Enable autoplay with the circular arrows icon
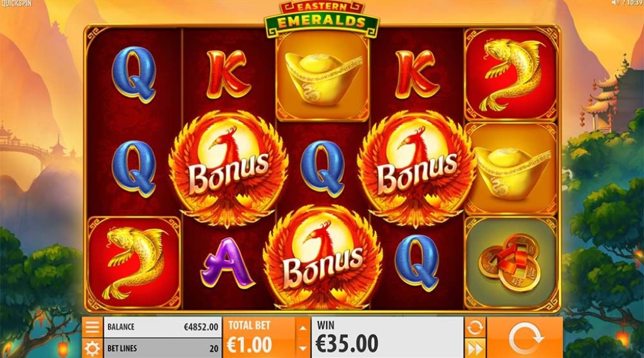 (475, 327)
